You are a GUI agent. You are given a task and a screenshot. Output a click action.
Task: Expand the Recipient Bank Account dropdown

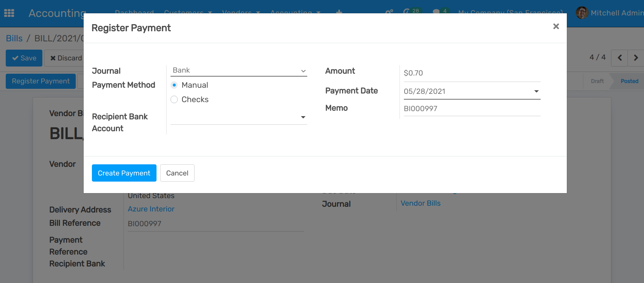tap(239, 118)
